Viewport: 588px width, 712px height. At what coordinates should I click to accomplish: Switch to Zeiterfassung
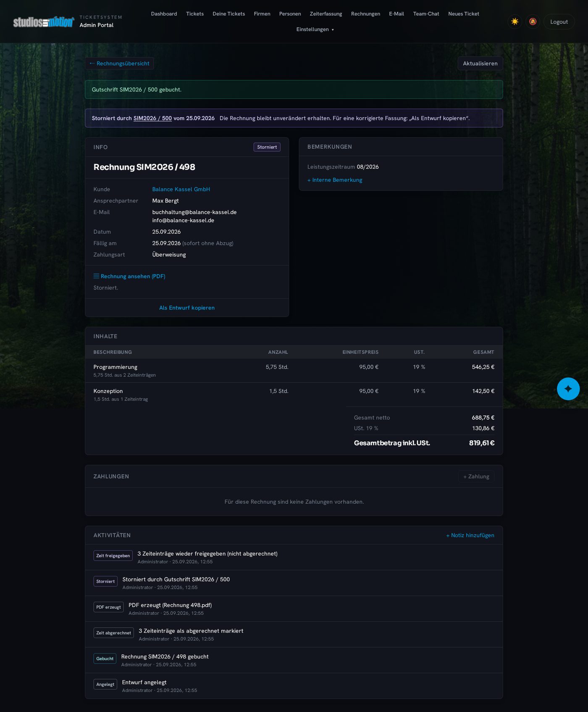326,14
